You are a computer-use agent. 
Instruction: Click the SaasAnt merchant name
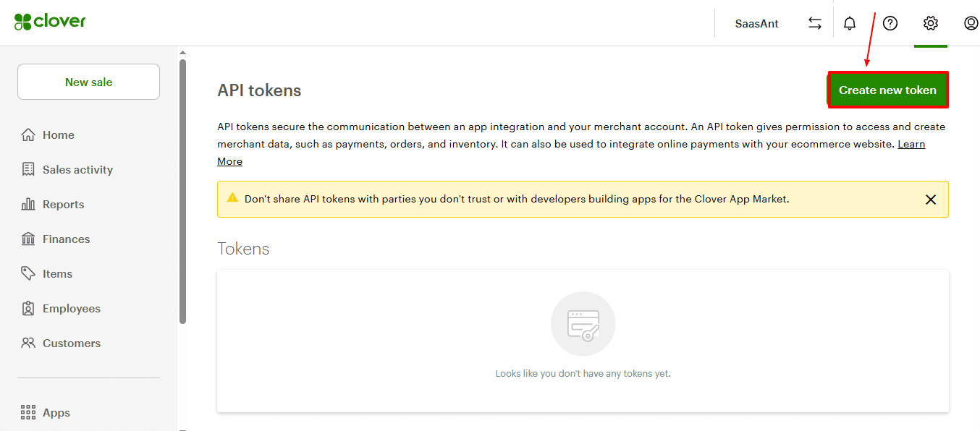757,24
